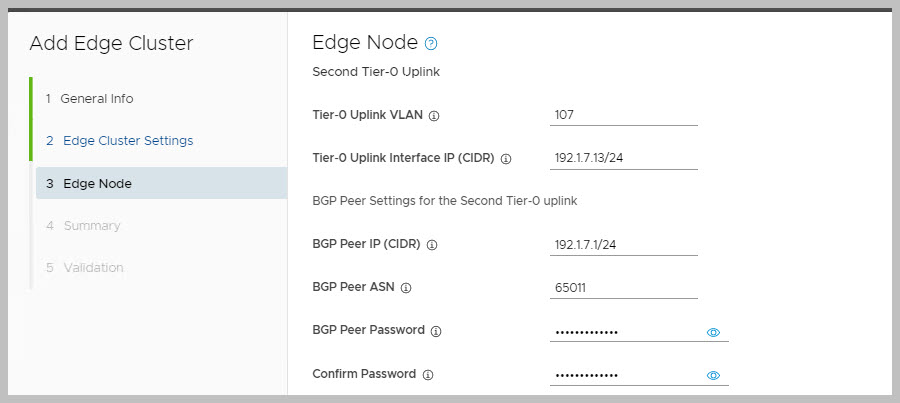
Task: Click info icon next to BGP Peer IP
Action: 432,244
